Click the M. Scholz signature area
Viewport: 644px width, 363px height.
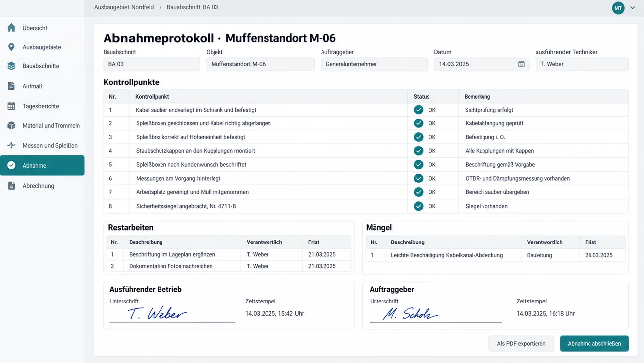[435, 314]
